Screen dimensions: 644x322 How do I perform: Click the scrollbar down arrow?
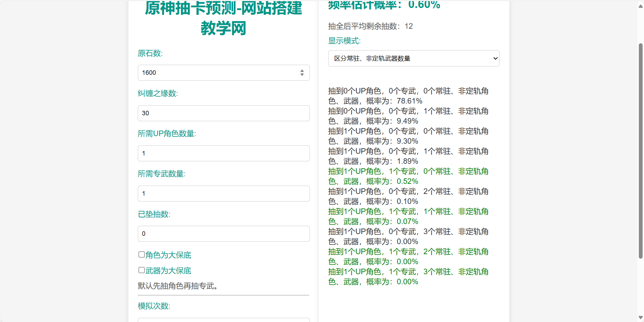(641, 317)
